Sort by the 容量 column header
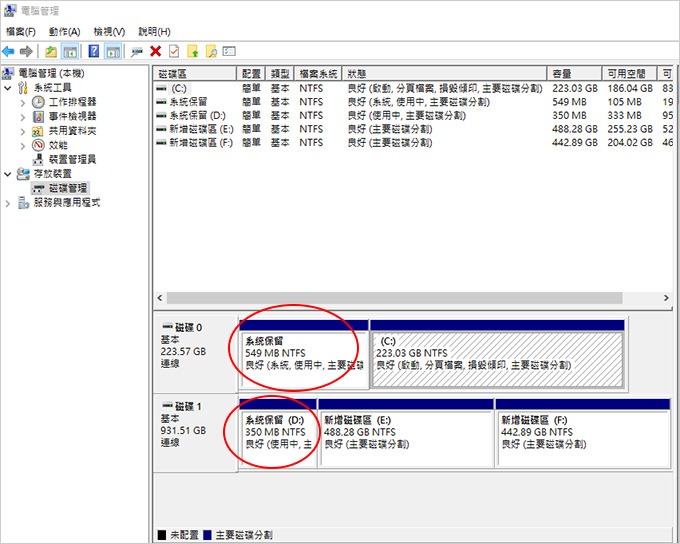Image resolution: width=680 pixels, height=544 pixels. coord(575,74)
